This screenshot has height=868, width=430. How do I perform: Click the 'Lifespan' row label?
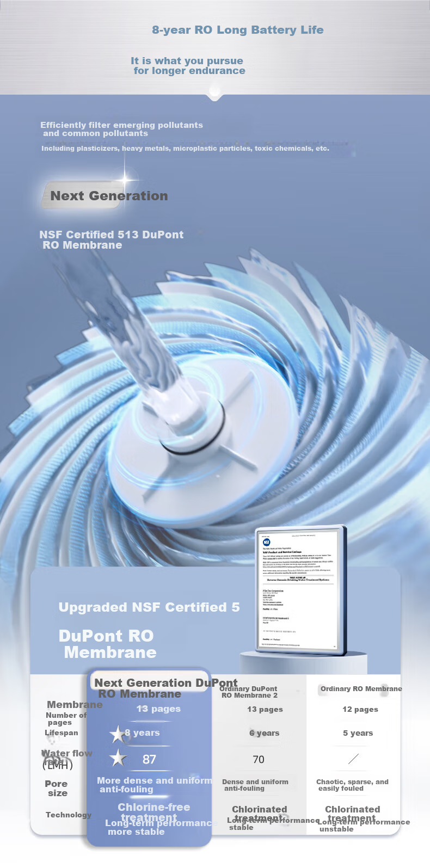62,732
